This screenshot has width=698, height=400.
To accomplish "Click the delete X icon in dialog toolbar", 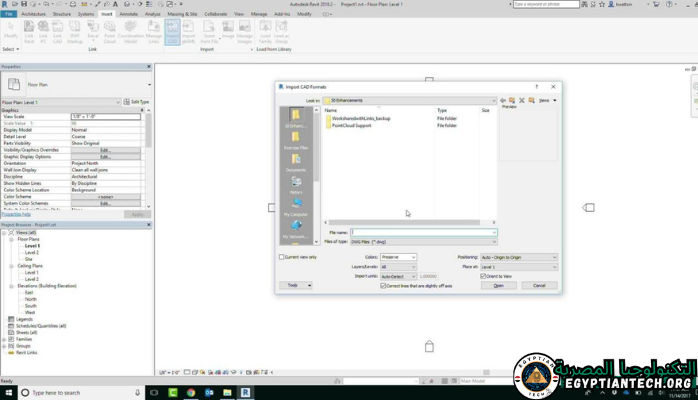I will tap(522, 101).
